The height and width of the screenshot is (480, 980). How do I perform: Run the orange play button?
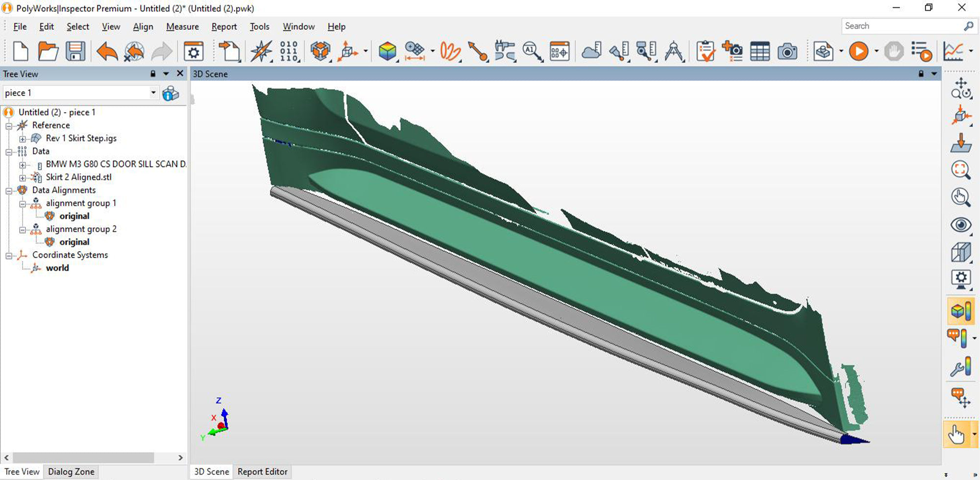point(858,51)
